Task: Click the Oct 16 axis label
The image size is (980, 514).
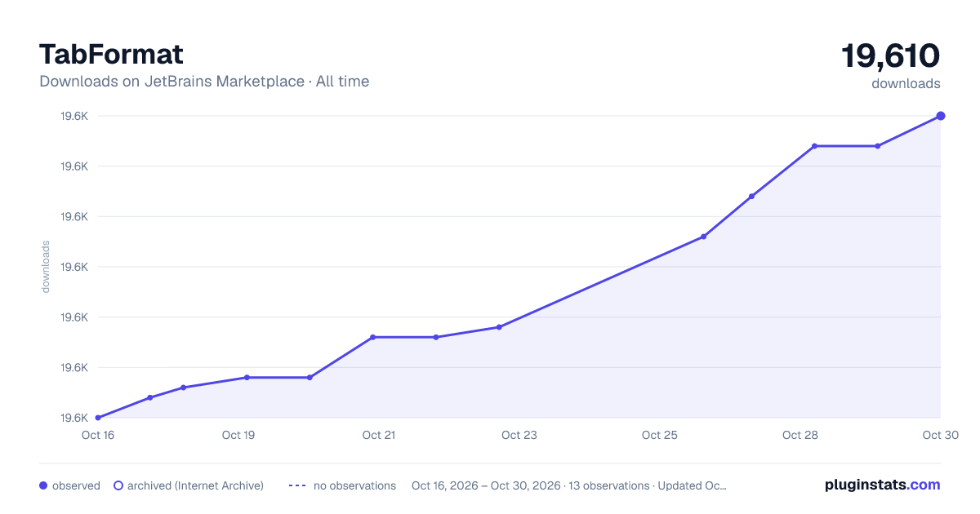Action: pos(98,435)
